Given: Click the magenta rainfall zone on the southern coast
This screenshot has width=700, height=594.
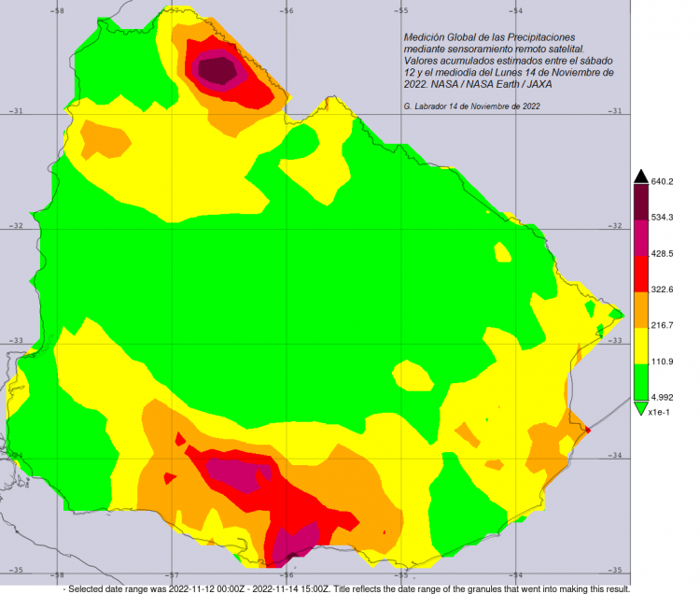Looking at the screenshot, I should [x=294, y=542].
